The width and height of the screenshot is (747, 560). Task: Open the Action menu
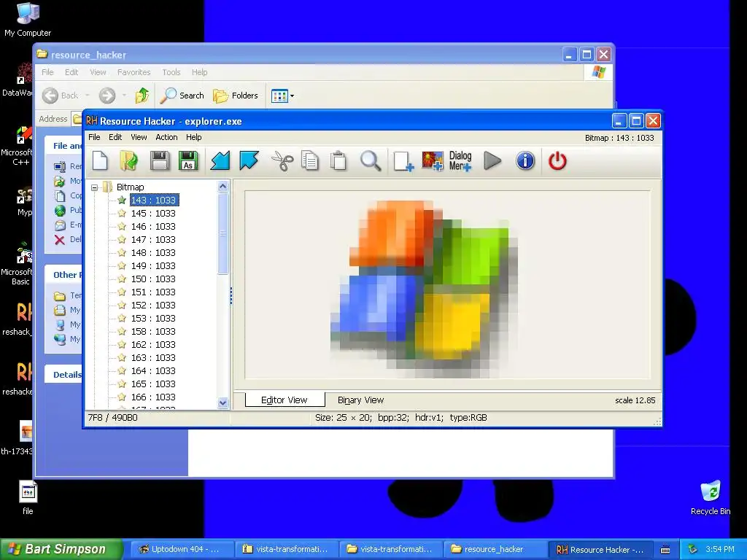(166, 137)
